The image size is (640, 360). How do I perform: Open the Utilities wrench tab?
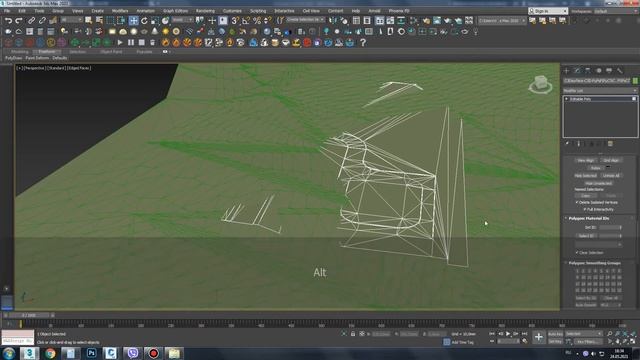620,71
